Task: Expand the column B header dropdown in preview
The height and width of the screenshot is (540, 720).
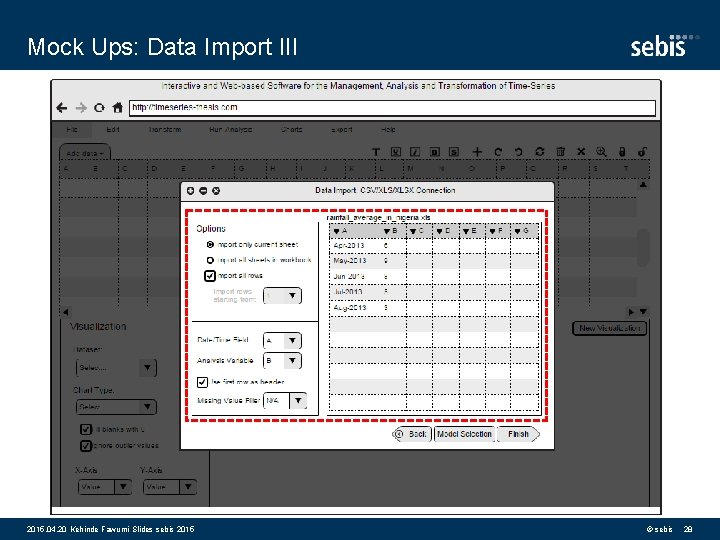Action: (387, 231)
